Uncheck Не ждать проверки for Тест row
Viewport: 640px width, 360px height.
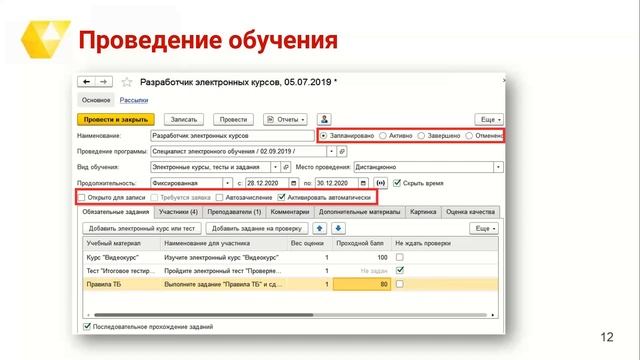click(x=400, y=270)
